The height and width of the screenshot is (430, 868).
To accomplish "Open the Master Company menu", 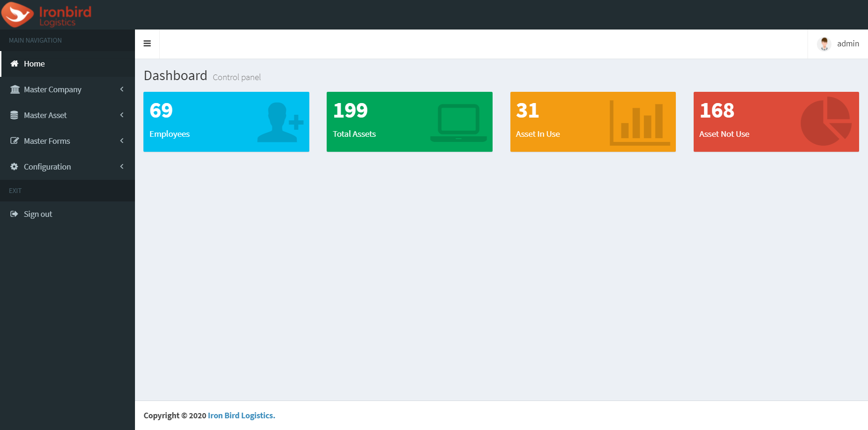I will tap(67, 89).
